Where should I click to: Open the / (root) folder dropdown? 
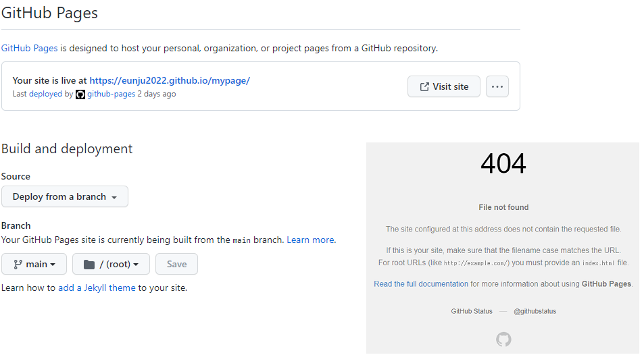tap(111, 264)
